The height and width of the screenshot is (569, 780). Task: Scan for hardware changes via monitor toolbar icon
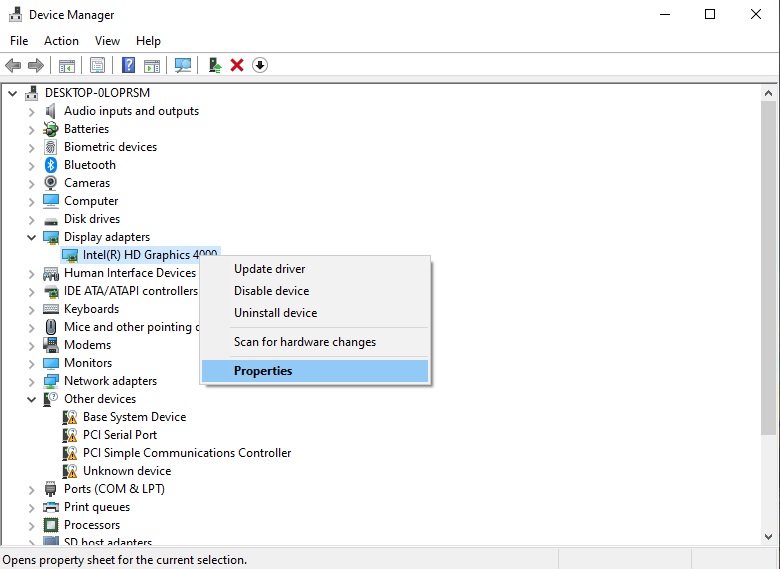click(x=183, y=65)
